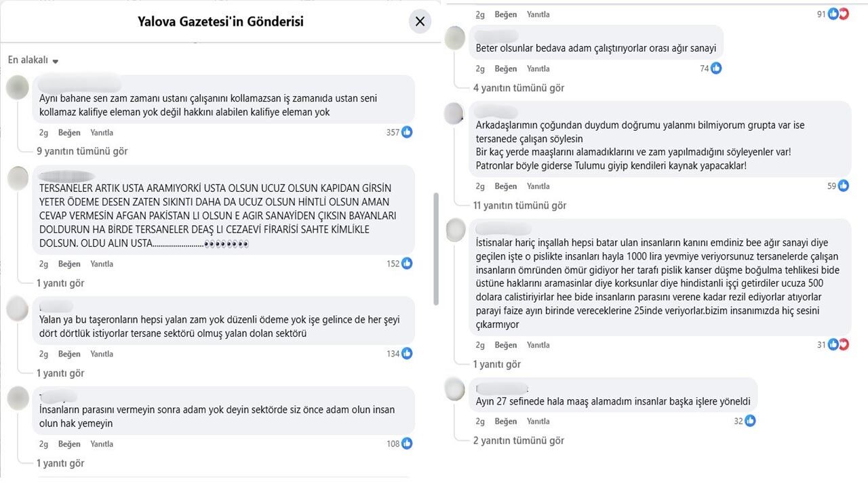Viewport: 868px width, 488px height.
Task: Click the thumbs up reaction icon showing 357
Action: click(406, 133)
